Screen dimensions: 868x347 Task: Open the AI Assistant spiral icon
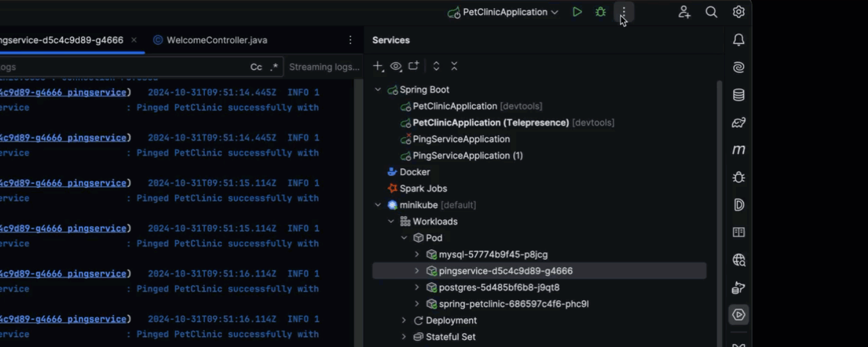click(x=739, y=67)
